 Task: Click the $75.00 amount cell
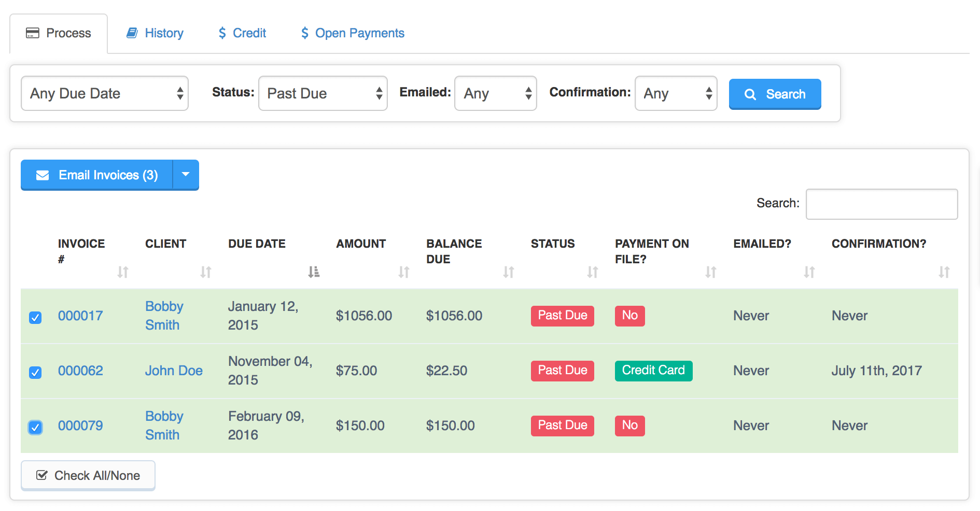tap(356, 371)
